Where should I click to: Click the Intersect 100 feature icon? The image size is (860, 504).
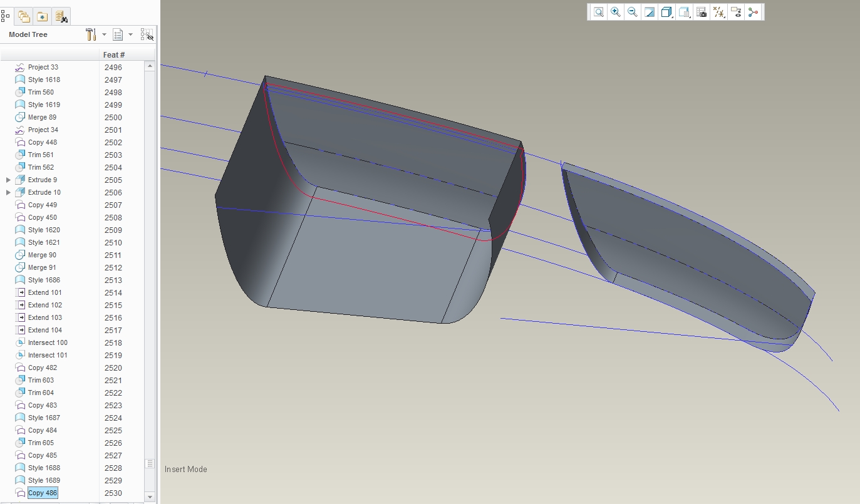[20, 342]
